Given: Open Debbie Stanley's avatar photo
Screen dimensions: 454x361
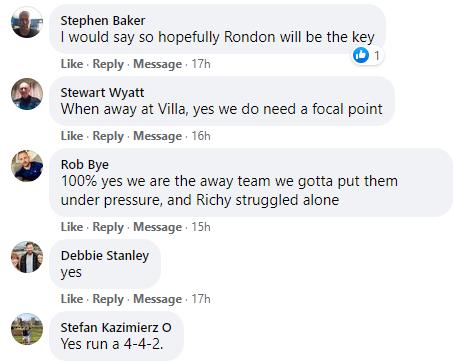Looking at the screenshot, I should pos(27,257).
